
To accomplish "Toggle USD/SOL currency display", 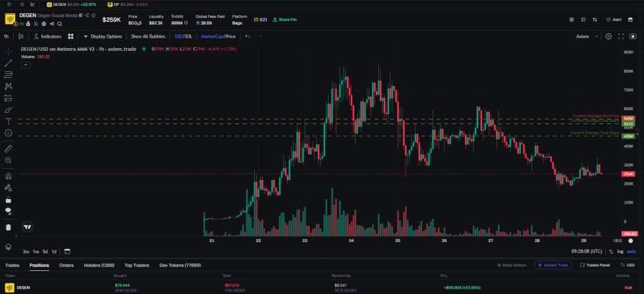I will tap(183, 36).
